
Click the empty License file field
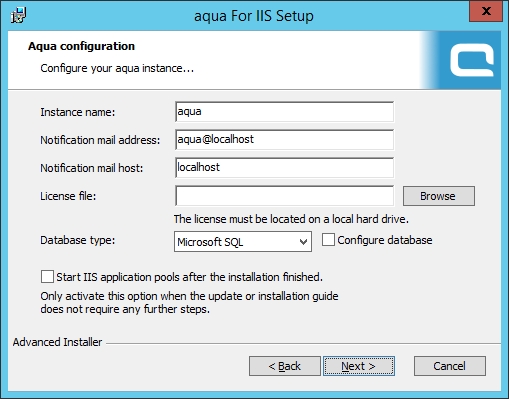coord(284,196)
